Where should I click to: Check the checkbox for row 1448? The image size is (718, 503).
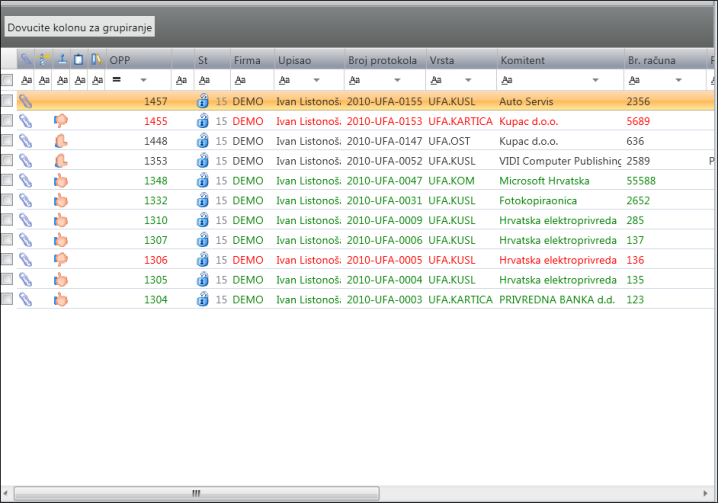[x=7, y=140]
